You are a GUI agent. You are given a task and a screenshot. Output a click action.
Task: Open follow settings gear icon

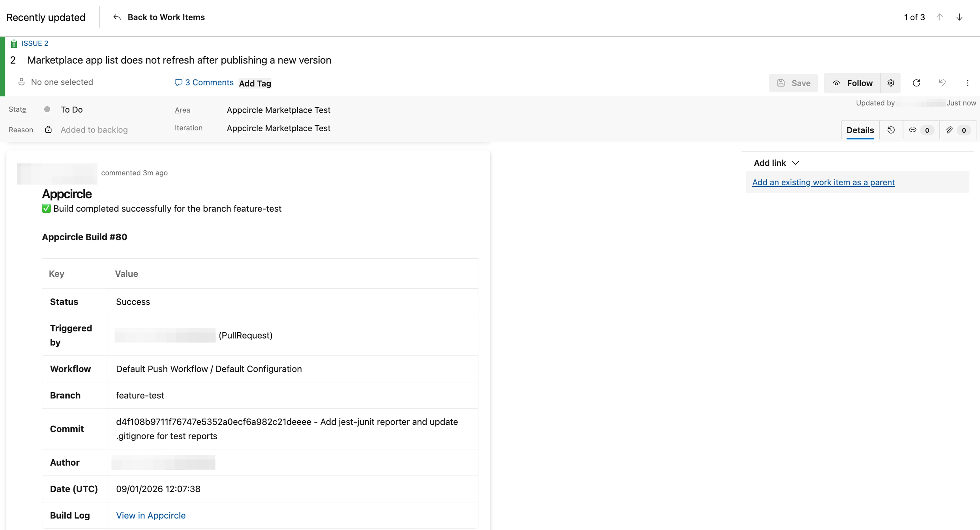[x=891, y=83]
